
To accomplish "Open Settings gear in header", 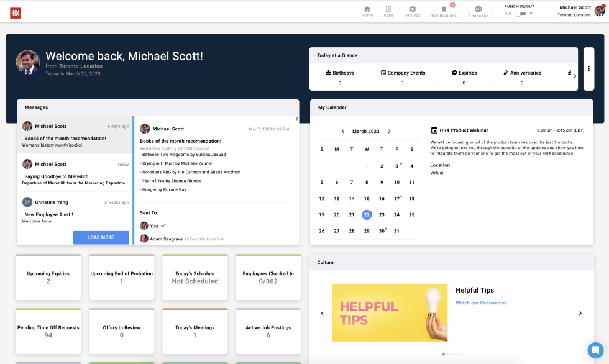I will pyautogui.click(x=412, y=11).
